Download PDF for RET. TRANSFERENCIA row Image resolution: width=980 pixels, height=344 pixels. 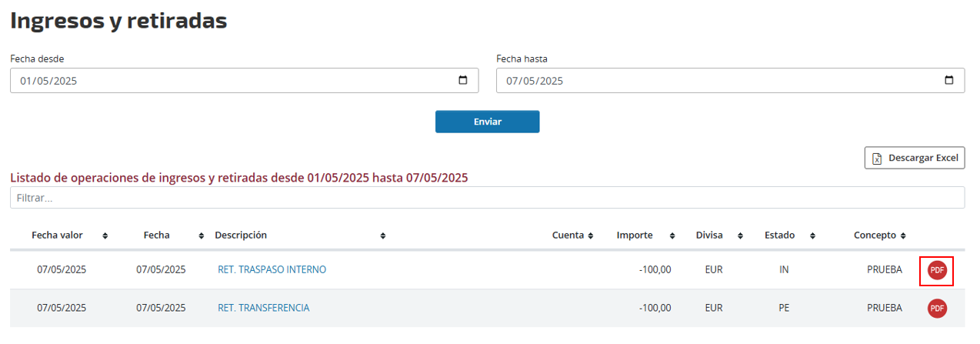(x=937, y=309)
